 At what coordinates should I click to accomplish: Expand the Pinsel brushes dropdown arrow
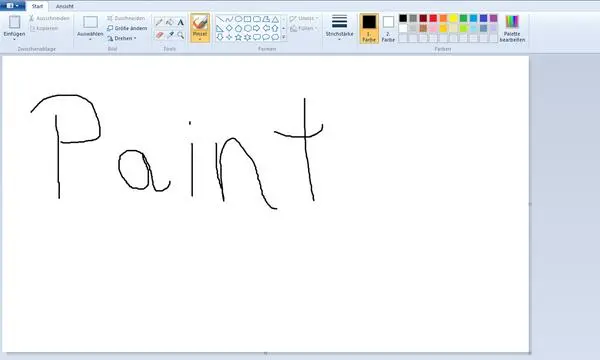(x=200, y=39)
